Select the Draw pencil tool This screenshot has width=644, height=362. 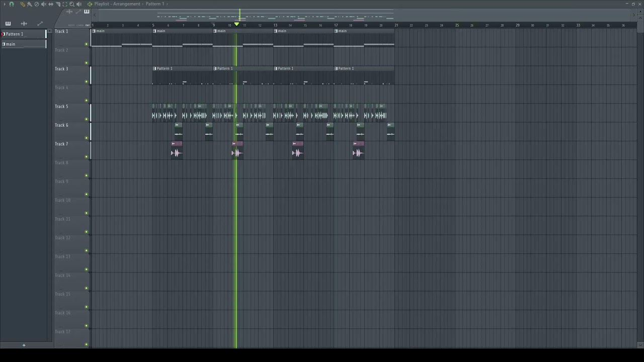23,4
